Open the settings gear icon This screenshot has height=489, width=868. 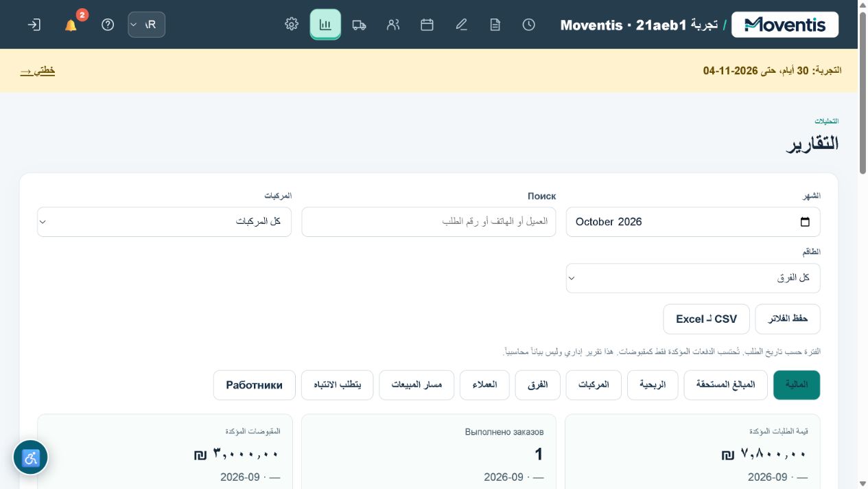point(292,25)
